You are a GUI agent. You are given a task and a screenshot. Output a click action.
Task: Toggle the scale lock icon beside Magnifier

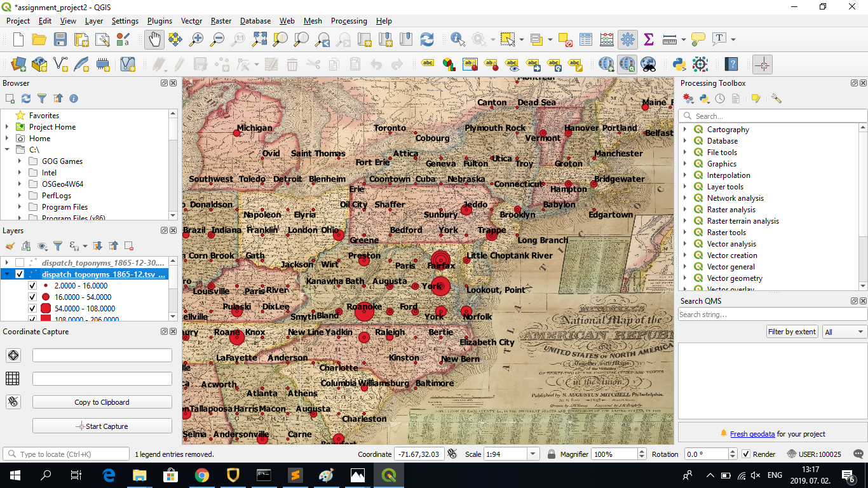click(x=552, y=454)
